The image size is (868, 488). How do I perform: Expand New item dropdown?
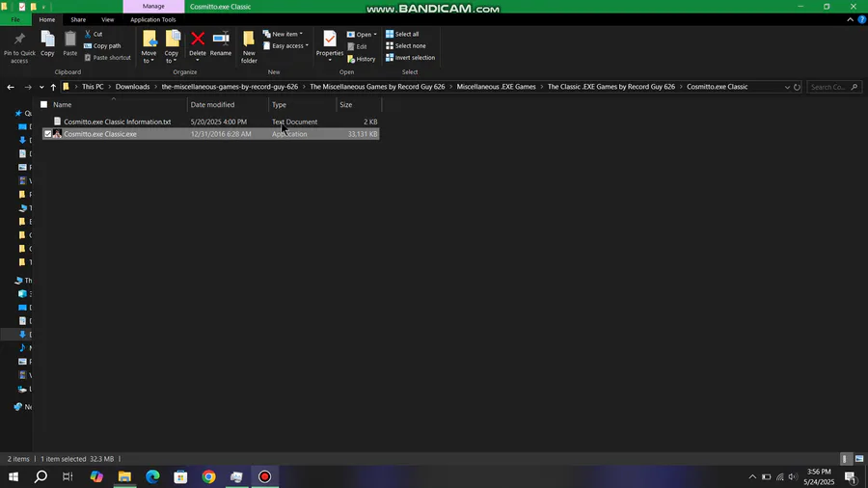coord(301,35)
